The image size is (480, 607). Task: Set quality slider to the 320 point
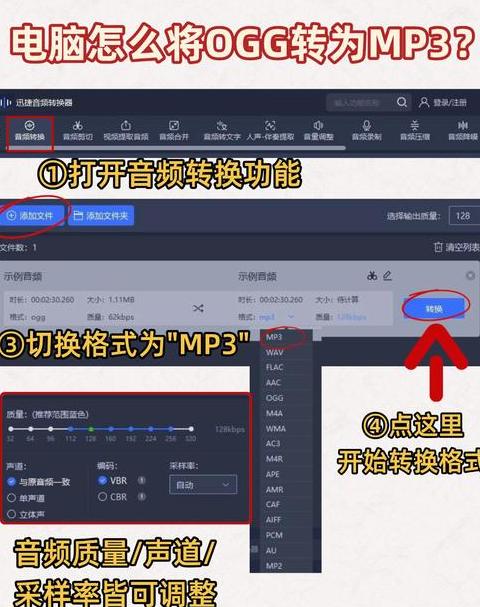pos(191,429)
